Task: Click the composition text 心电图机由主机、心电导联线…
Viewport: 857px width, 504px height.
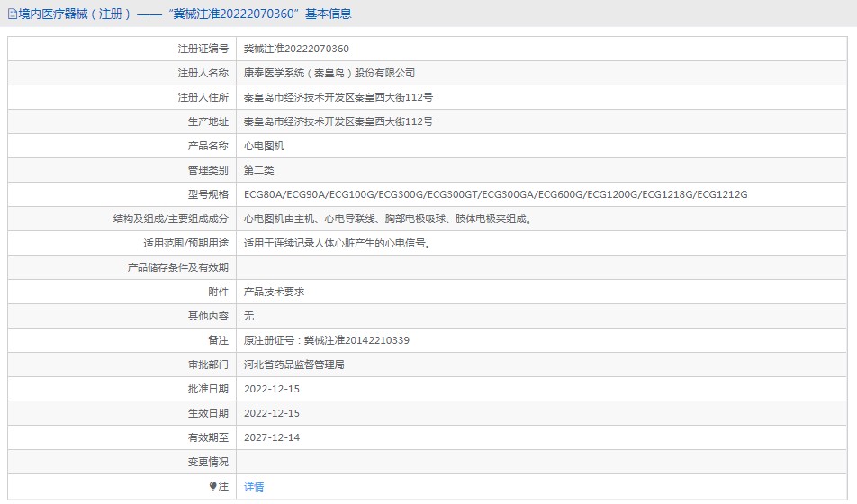Action: [388, 219]
